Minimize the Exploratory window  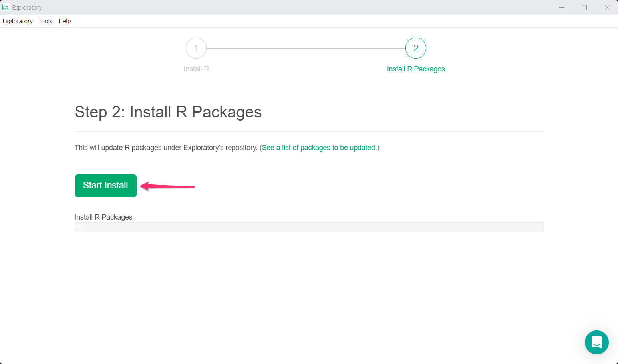[x=562, y=7]
